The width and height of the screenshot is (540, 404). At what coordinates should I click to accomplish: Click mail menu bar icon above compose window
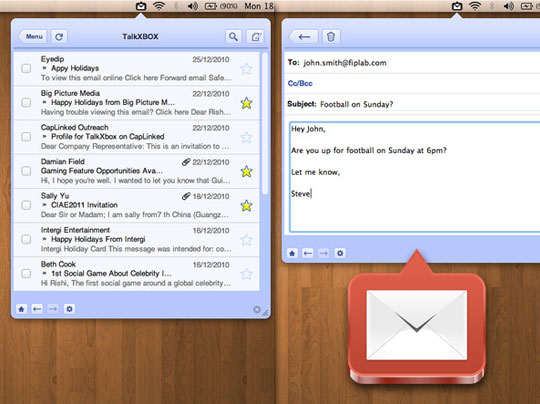coord(457,6)
